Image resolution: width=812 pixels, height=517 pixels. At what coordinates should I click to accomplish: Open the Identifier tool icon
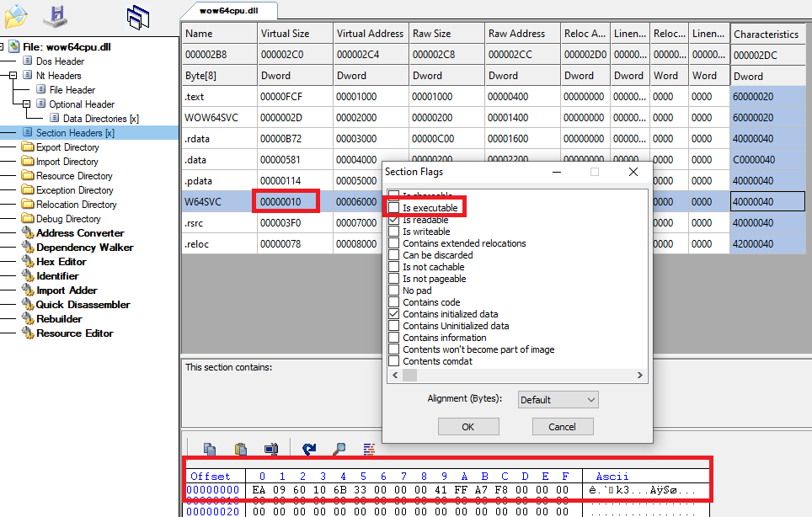(28, 276)
